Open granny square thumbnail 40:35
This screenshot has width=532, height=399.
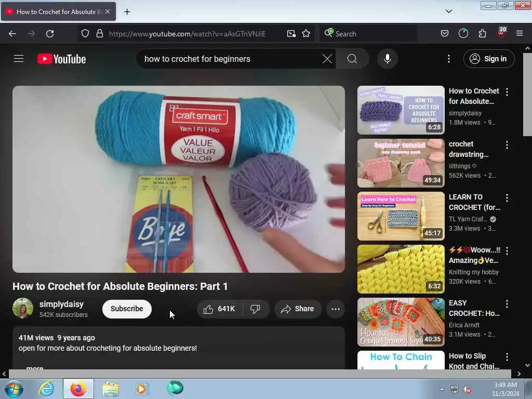401,322
